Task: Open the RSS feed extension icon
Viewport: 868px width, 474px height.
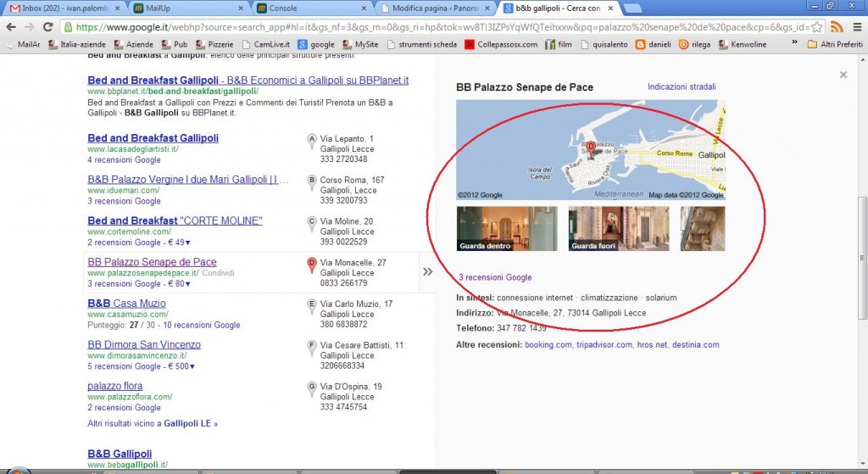Action: pyautogui.click(x=837, y=27)
